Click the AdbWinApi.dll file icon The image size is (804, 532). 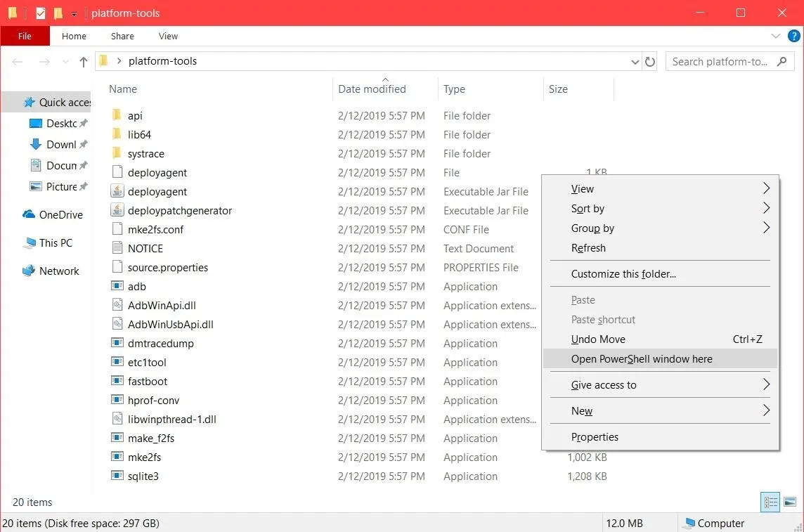117,304
